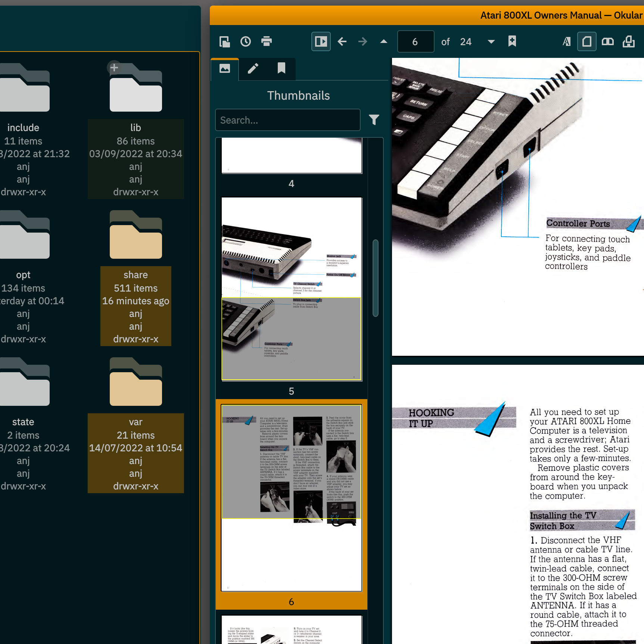Open the share folder in file manager
Screen dimensions: 644x644
(136, 235)
